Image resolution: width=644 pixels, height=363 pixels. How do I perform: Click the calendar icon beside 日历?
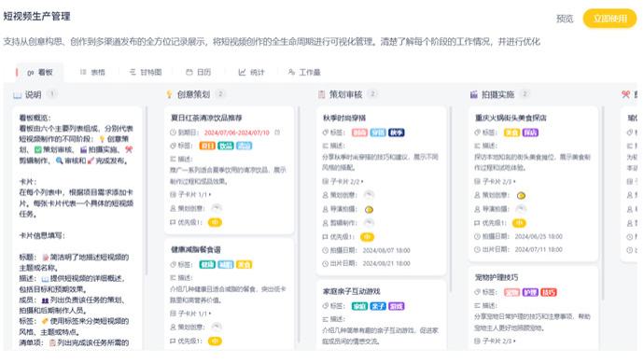click(189, 72)
